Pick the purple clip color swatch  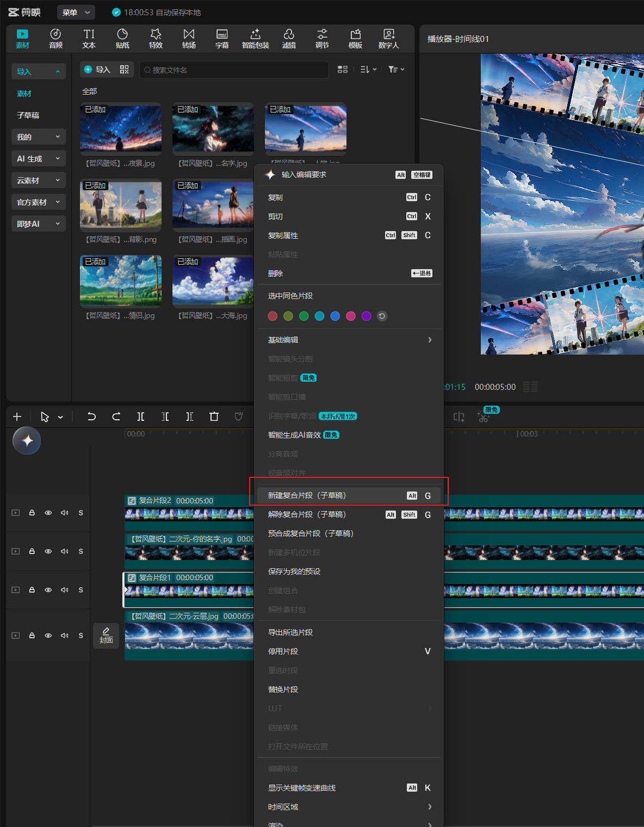367,316
